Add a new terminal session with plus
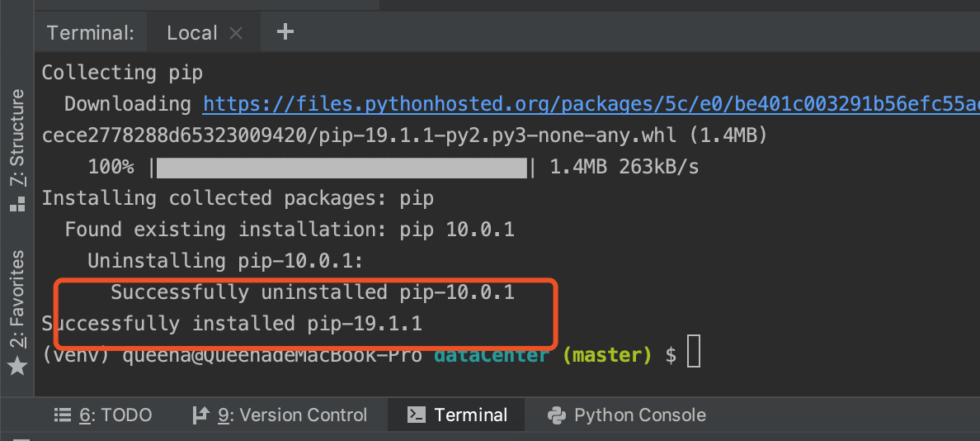The image size is (980, 441). point(285,32)
